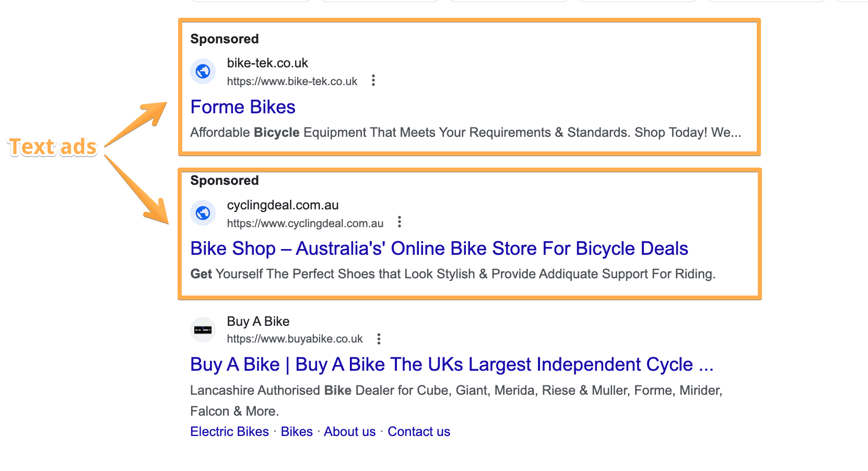
Task: Click the Buy A Bike site name text
Action: click(x=257, y=321)
